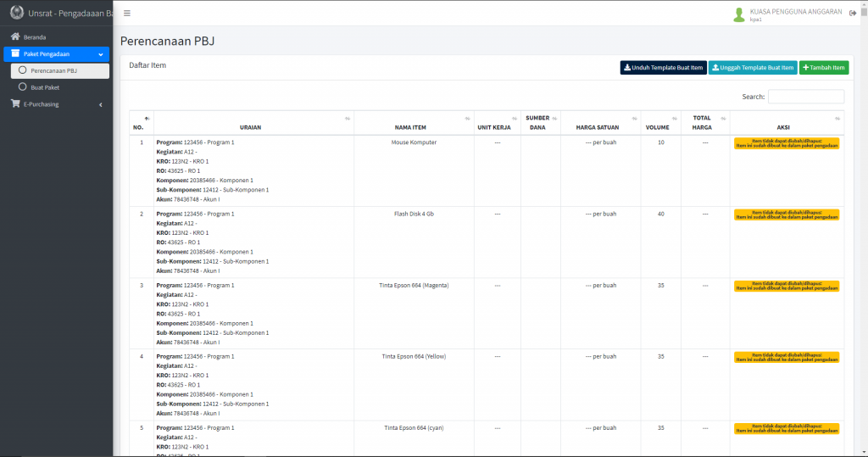Click the Paket Pengadaan archive icon
This screenshot has height=457, width=868.
[15, 53]
